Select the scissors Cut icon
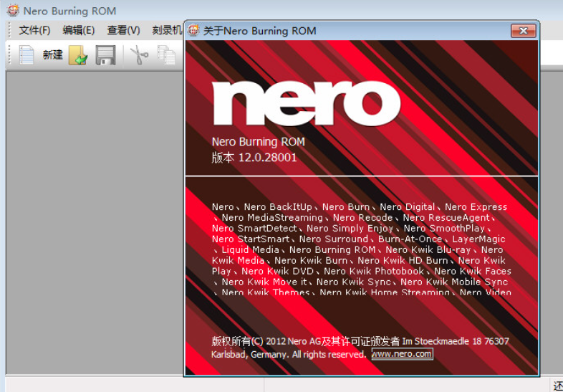 138,55
